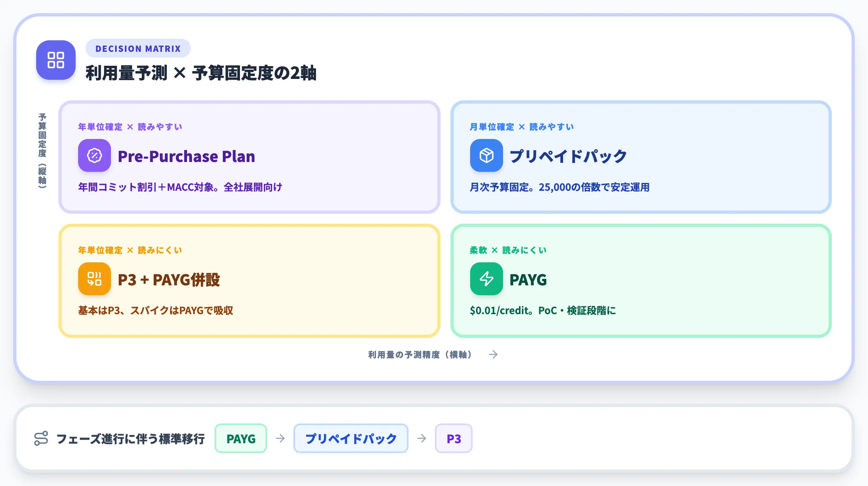868x486 pixels.
Task: Click the heading 利用量予測 × 予算固定度の2軸
Action: 201,73
